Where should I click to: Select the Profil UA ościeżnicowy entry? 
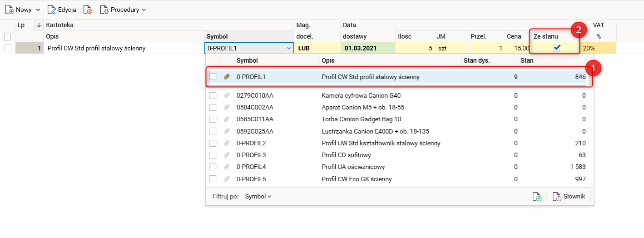point(353,167)
